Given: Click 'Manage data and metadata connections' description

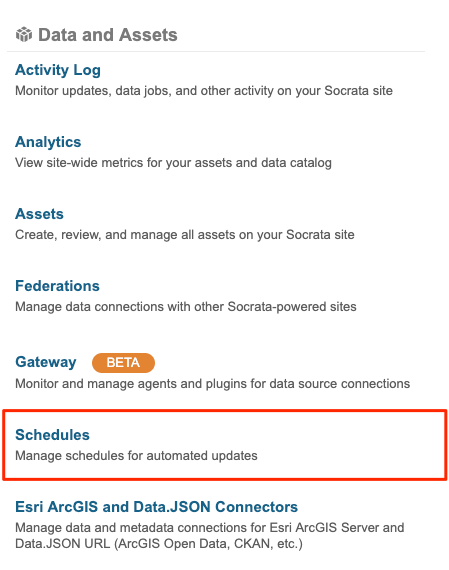Looking at the screenshot, I should coord(209,527).
